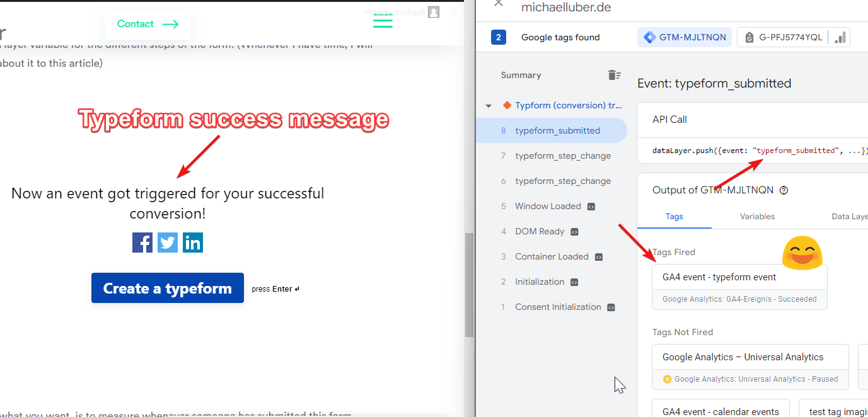Click the dataLayer.push API call code line

pos(760,151)
